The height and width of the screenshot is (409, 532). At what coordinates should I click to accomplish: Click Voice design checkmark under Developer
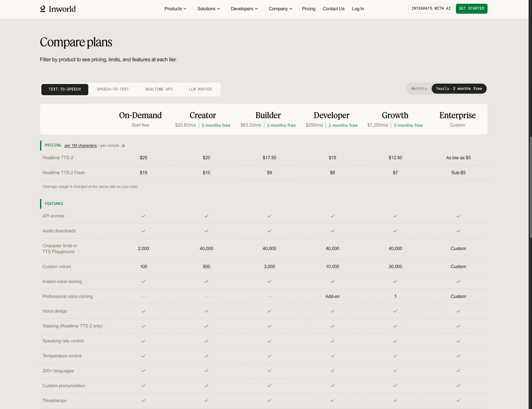332,311
